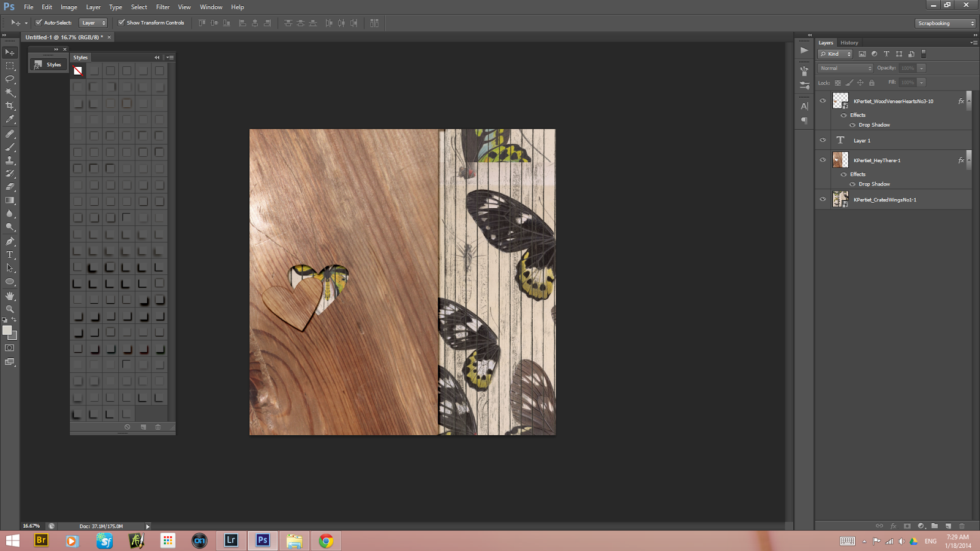Select the Healing Brush tool
This screenshot has height=551, width=980.
click(10, 133)
